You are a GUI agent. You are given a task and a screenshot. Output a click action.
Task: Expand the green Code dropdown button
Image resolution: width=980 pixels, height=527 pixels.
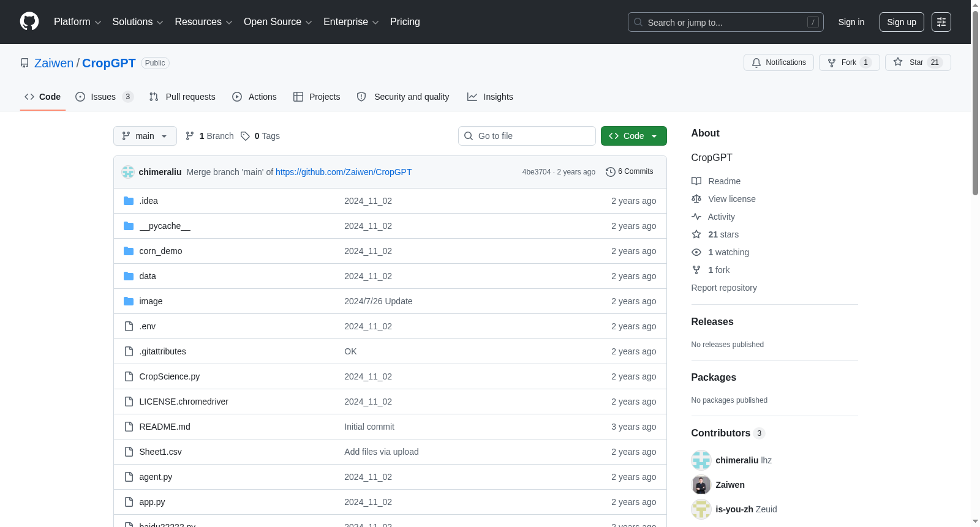pyautogui.click(x=634, y=136)
